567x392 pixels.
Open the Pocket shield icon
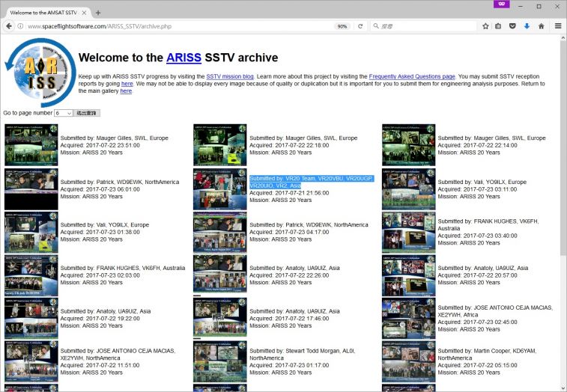point(512,26)
